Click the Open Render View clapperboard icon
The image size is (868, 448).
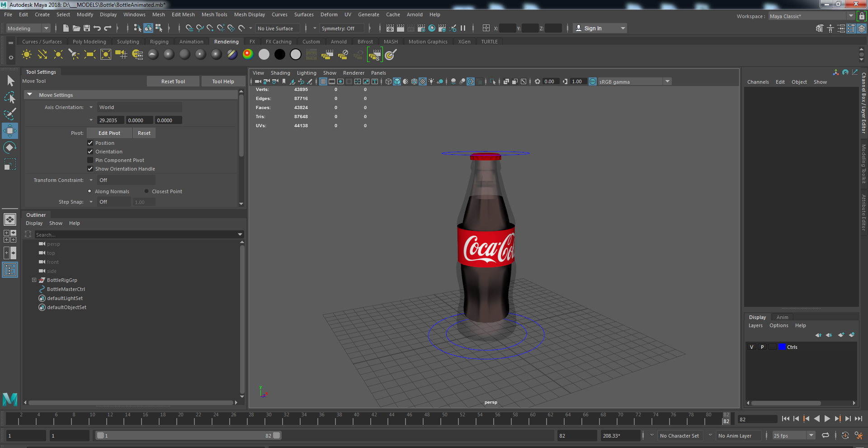point(390,28)
